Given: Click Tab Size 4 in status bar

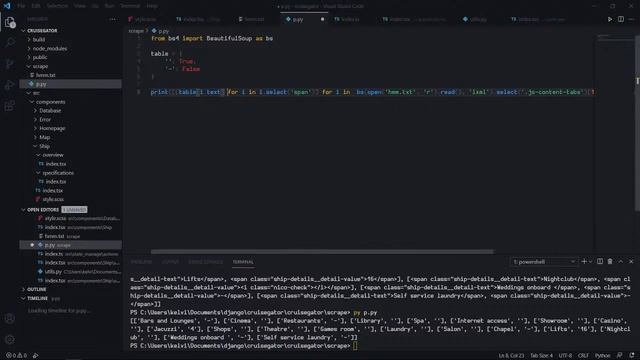Looking at the screenshot, I should click(541, 356).
